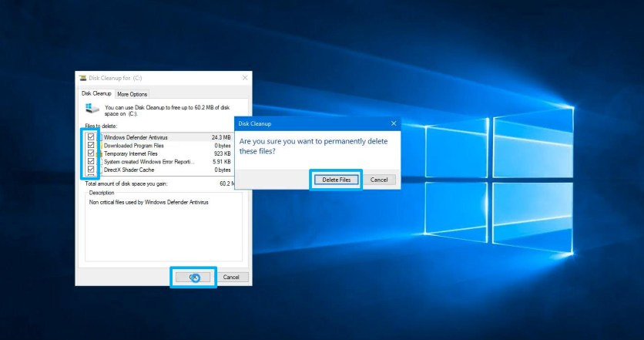Click OK in Disk Cleanup for (C:)

tap(193, 277)
